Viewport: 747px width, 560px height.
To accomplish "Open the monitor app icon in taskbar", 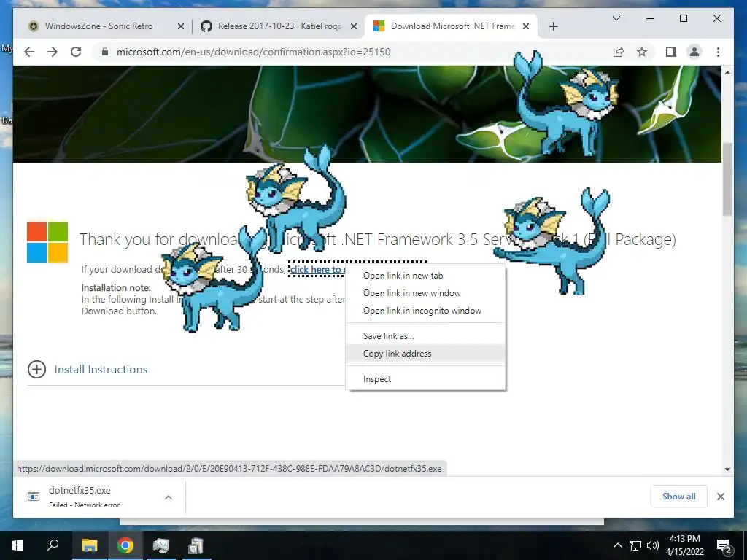I will (161, 545).
